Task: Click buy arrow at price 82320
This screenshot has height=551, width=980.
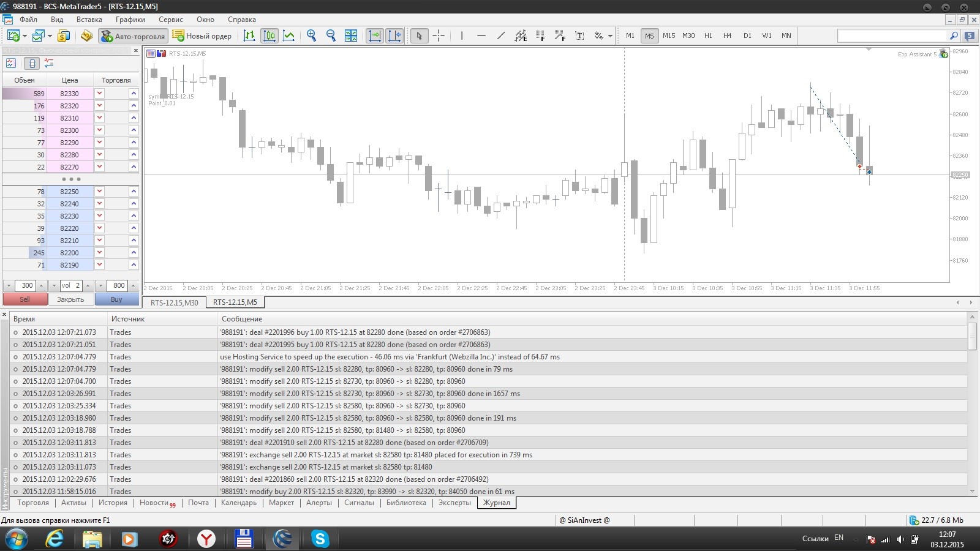Action: 134,105
